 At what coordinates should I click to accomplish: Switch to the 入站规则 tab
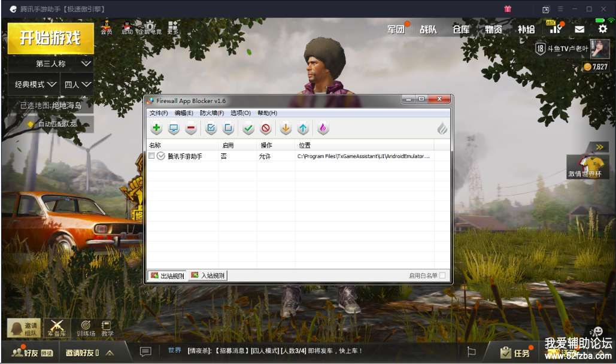(207, 275)
